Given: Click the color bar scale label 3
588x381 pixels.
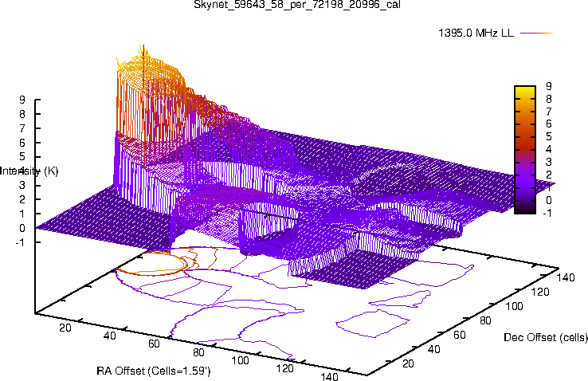Looking at the screenshot, I should (549, 162).
